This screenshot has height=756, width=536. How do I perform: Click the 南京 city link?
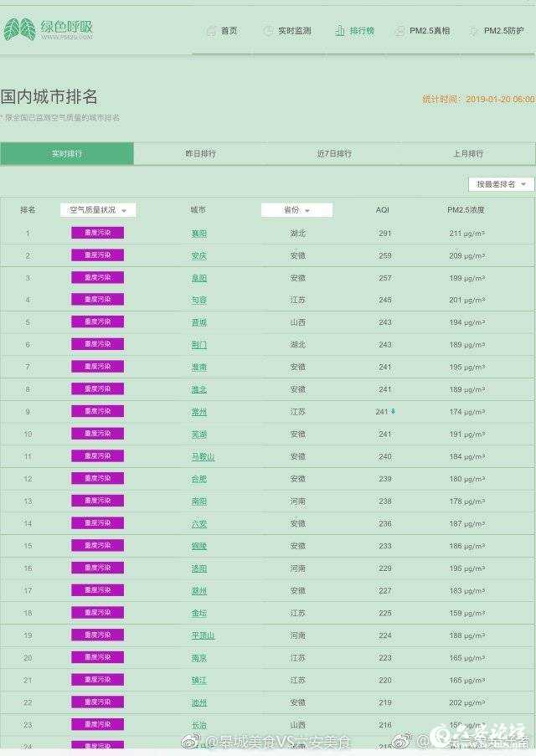click(198, 658)
